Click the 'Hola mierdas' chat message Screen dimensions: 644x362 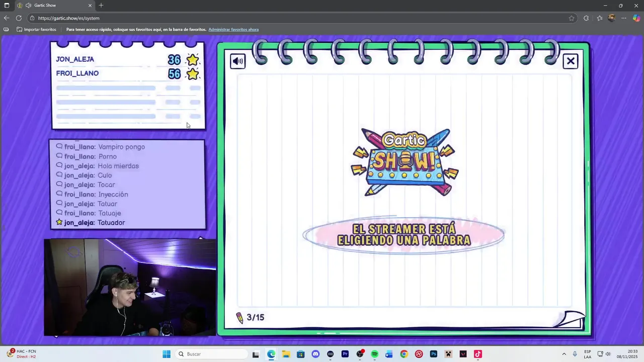click(118, 166)
